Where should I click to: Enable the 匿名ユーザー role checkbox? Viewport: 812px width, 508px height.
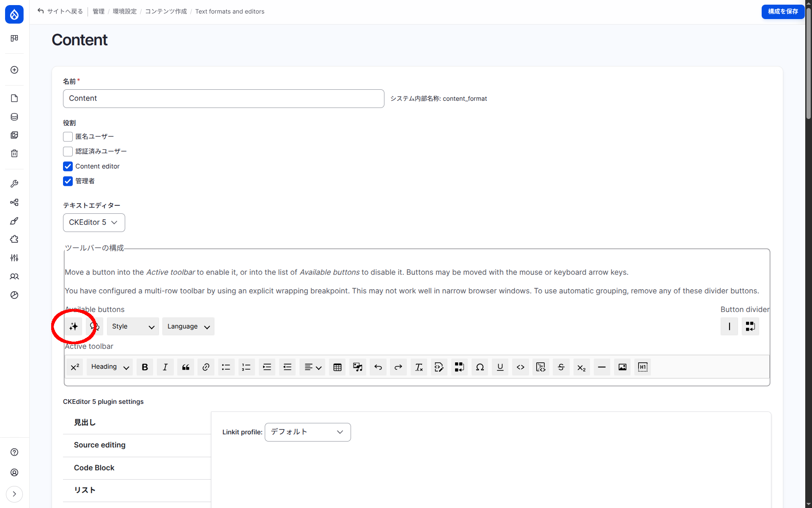68,137
